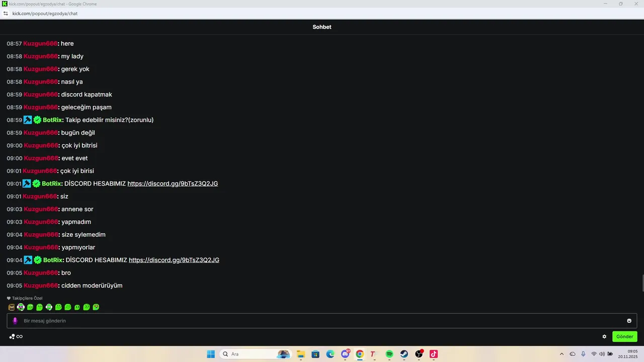Click the message 'evet evet'

click(74, 158)
